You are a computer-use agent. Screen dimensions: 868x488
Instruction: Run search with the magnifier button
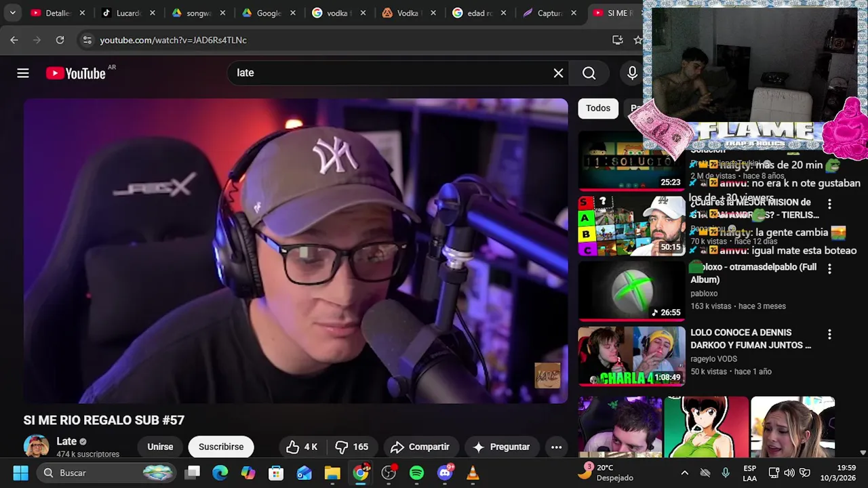click(x=589, y=73)
